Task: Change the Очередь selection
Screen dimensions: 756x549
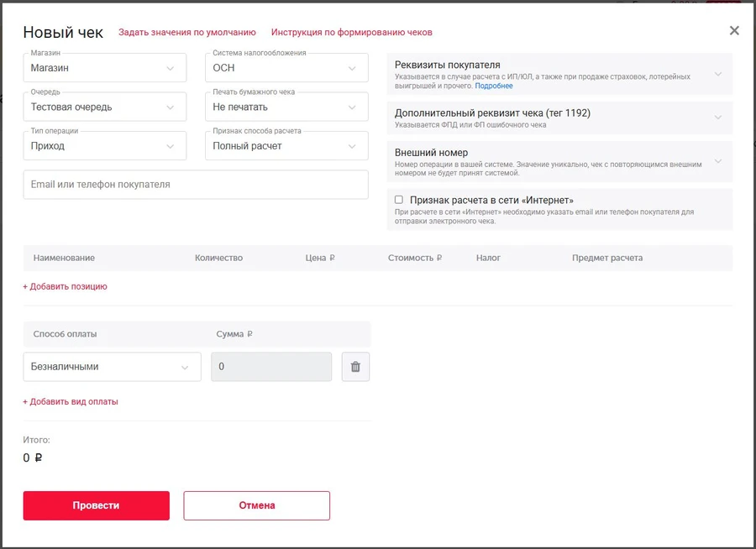Action: (105, 107)
